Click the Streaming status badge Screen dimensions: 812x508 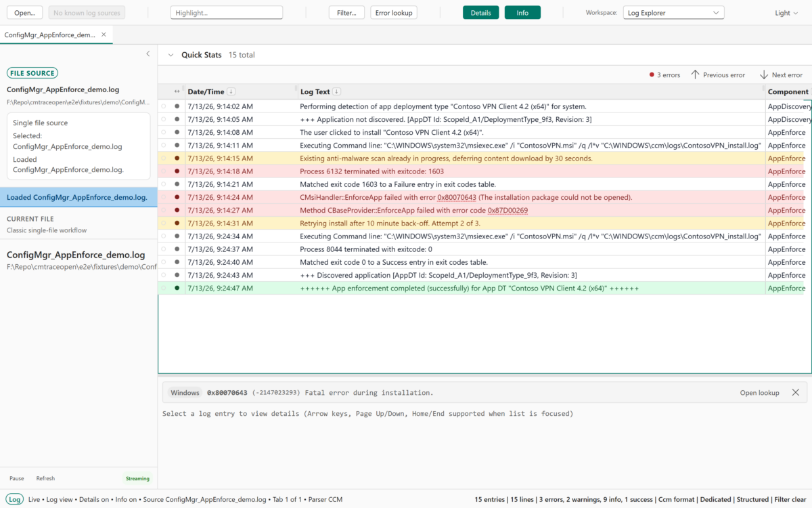click(x=137, y=478)
